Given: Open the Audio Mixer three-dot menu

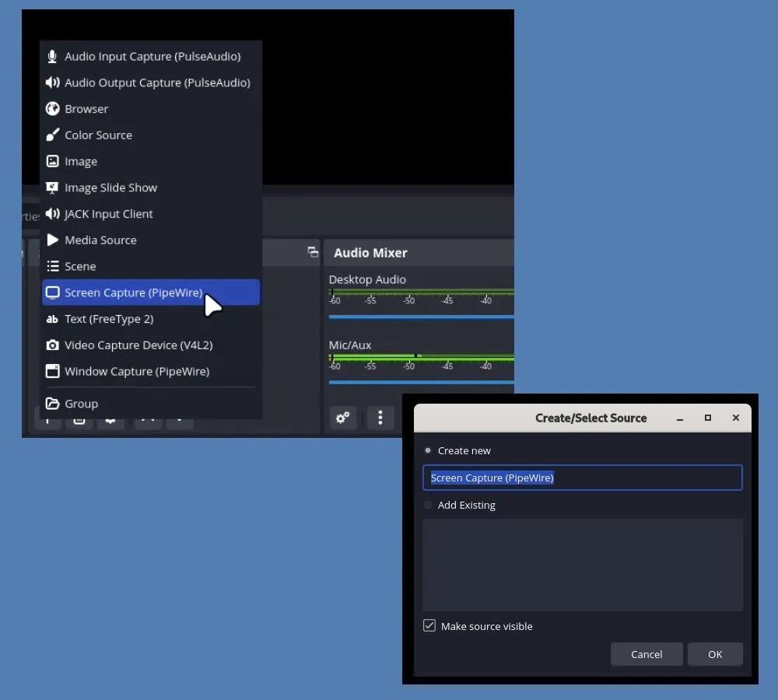Looking at the screenshot, I should click(380, 418).
